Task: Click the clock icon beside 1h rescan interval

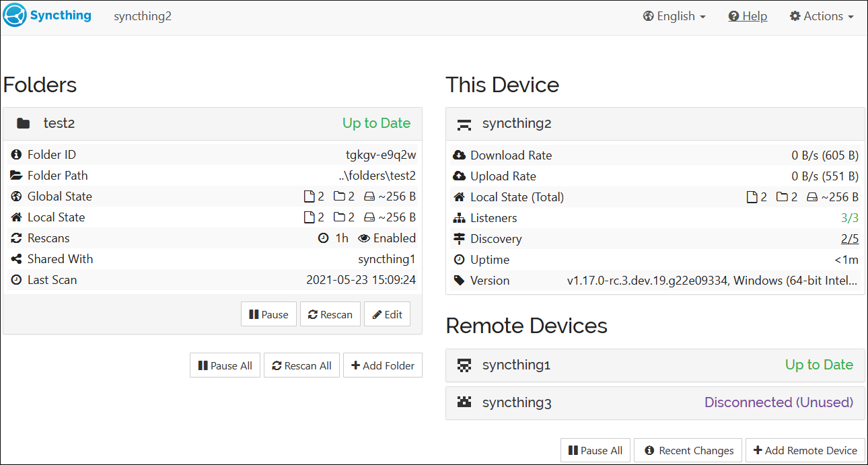Action: [x=323, y=238]
